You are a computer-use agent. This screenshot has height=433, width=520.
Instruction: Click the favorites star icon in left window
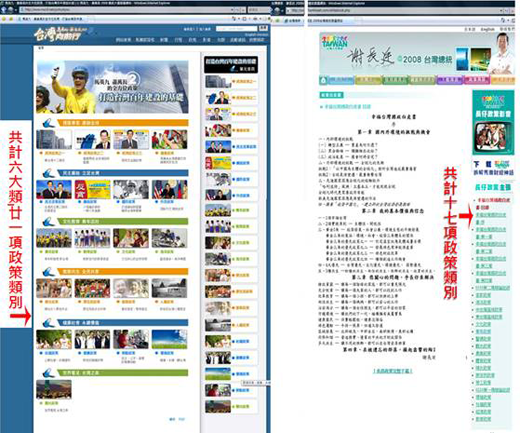click(4, 19)
